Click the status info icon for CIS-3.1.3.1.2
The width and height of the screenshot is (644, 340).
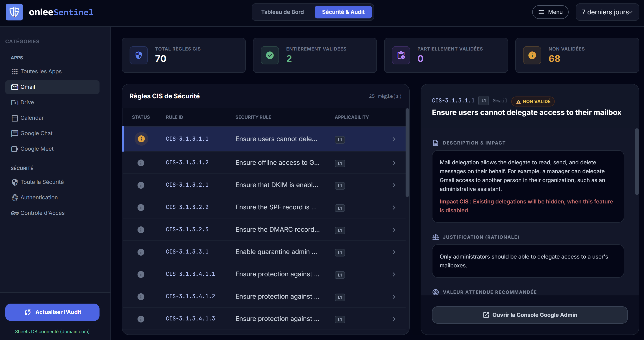[141, 163]
